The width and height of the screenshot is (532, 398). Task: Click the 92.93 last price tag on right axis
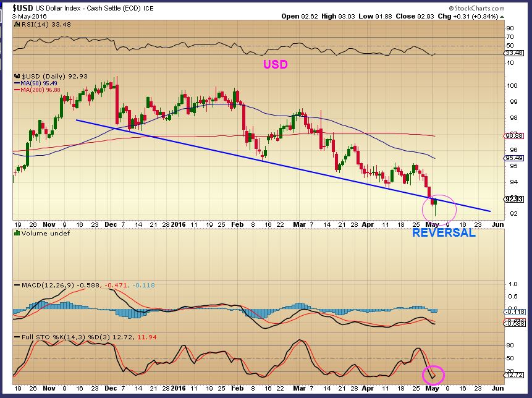[514, 199]
